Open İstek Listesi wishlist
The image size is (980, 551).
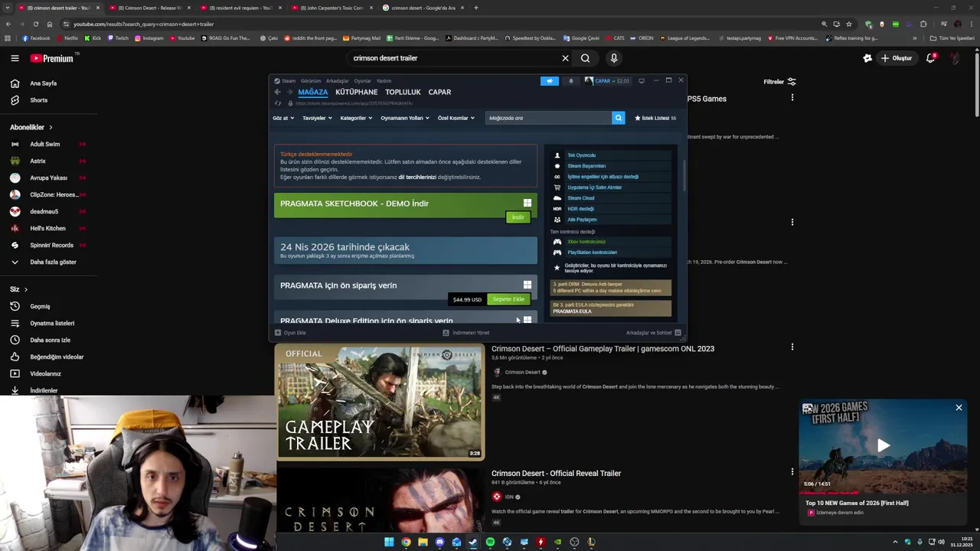click(655, 118)
